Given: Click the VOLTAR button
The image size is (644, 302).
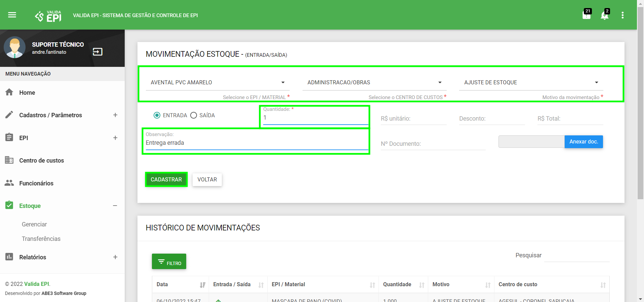Looking at the screenshot, I should (207, 179).
